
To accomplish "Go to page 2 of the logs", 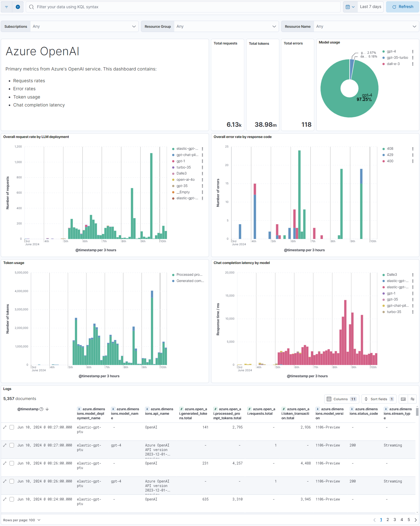I will 388,520.
